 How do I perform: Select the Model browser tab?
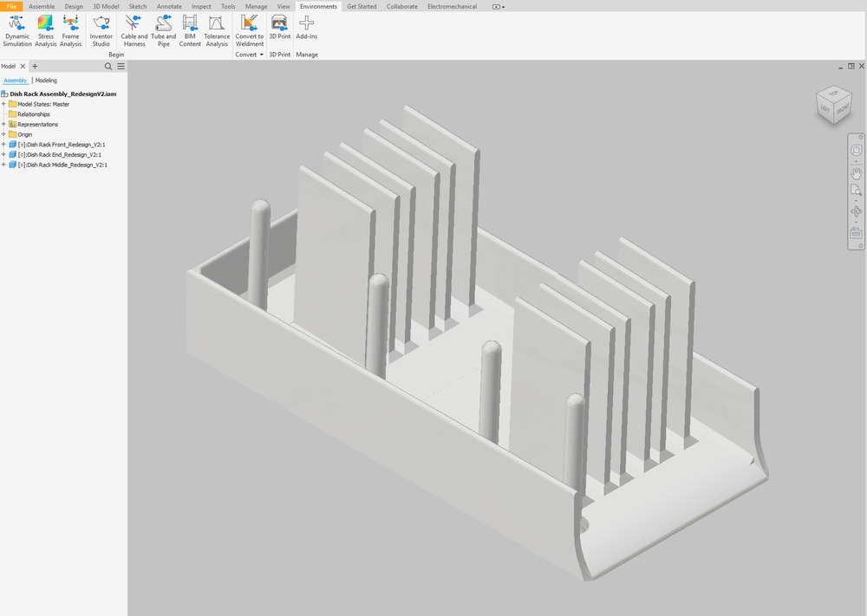9,67
